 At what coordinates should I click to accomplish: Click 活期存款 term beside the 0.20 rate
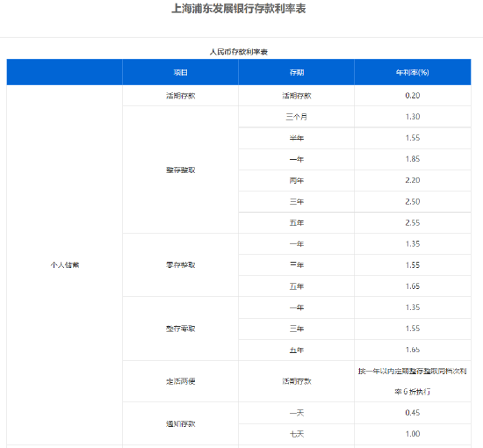tap(297, 96)
